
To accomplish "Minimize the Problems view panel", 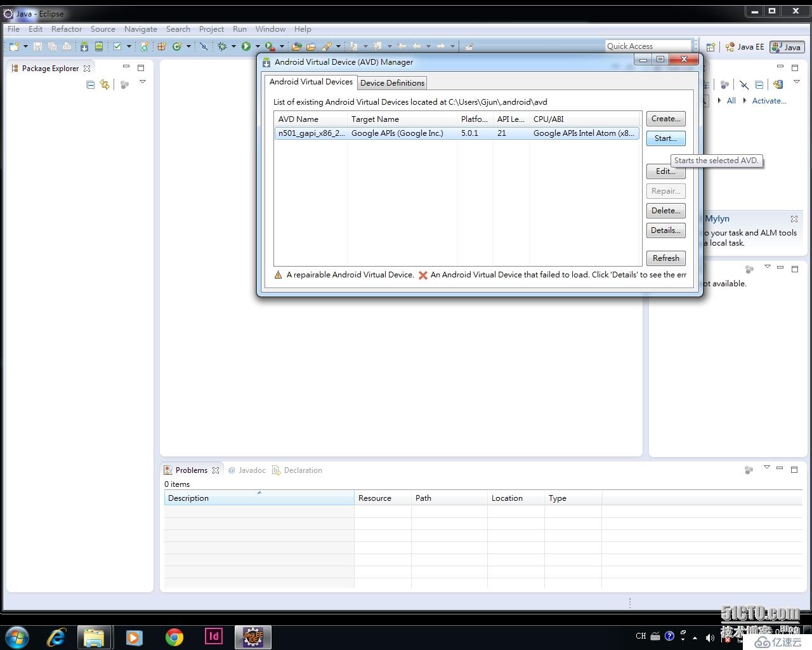I will [x=780, y=468].
